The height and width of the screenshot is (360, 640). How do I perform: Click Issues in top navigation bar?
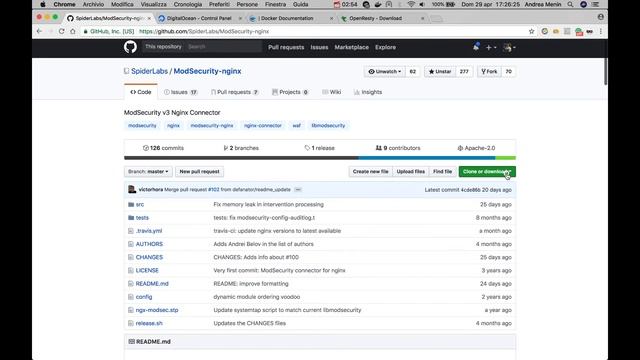pyautogui.click(x=319, y=47)
